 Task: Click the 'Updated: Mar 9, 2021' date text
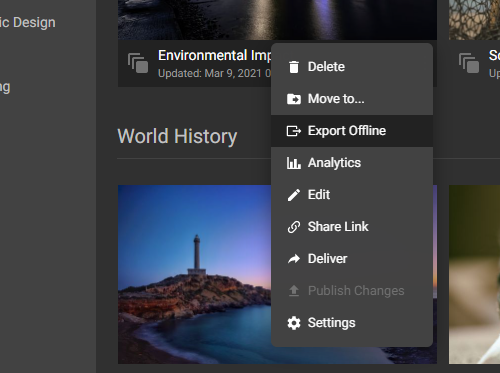tap(214, 73)
